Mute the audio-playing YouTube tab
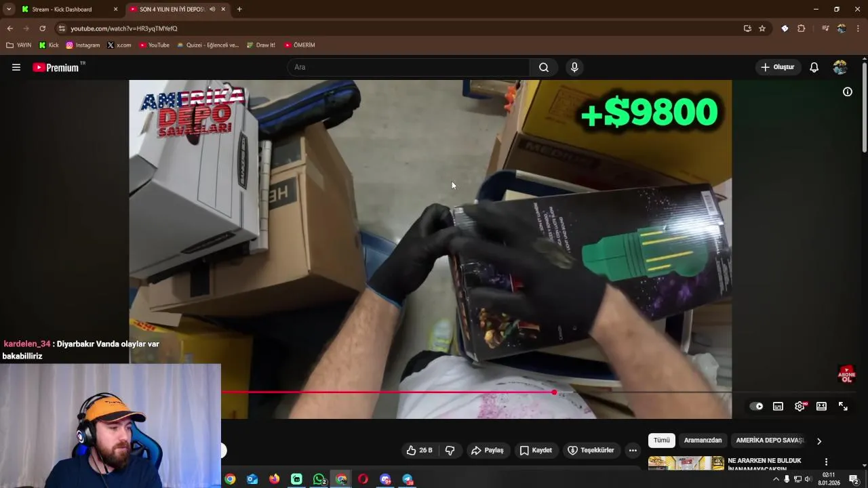Viewport: 868px width, 488px height. (x=212, y=9)
